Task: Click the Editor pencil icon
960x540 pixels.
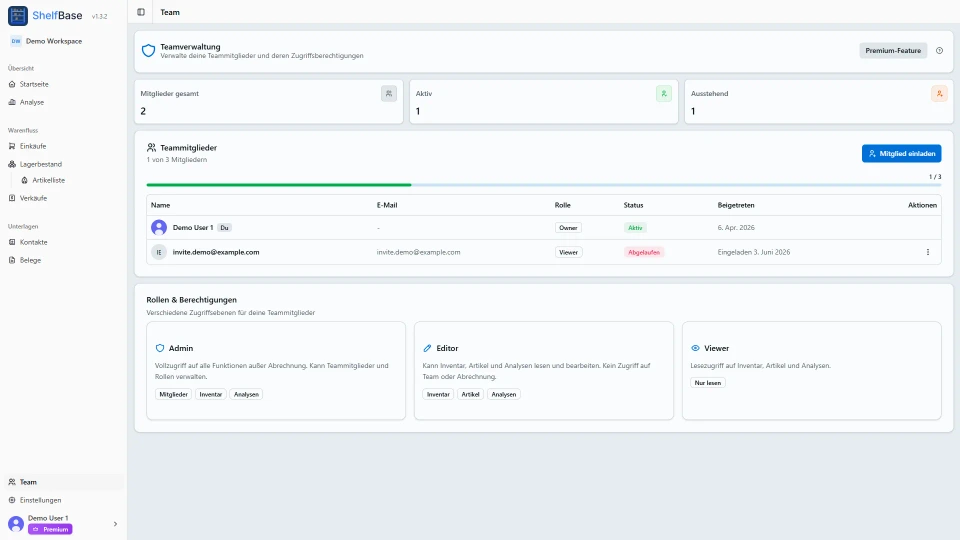Action: click(x=427, y=348)
